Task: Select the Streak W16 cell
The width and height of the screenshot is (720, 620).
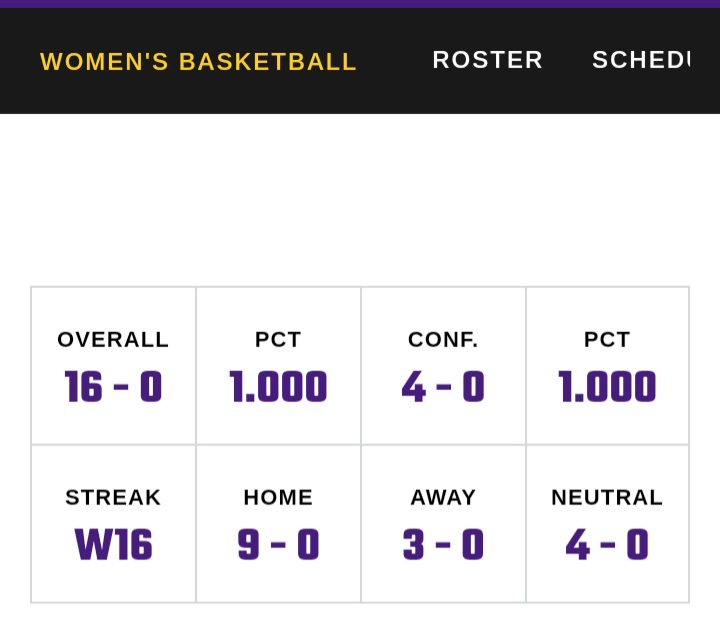Action: (113, 524)
